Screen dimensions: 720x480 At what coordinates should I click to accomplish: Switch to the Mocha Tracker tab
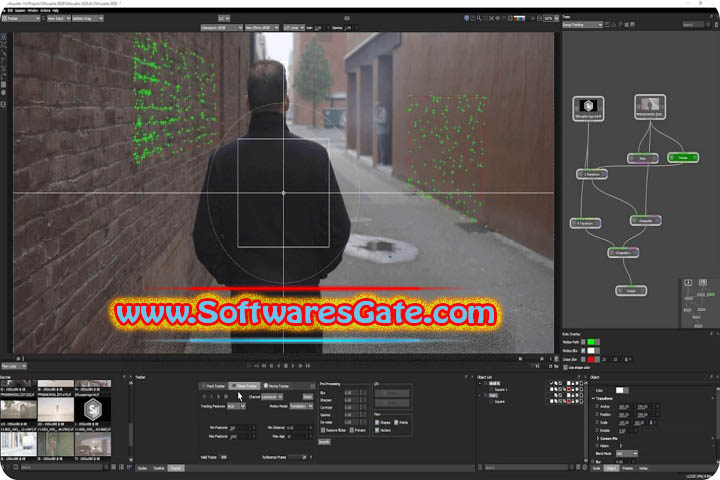coord(277,386)
